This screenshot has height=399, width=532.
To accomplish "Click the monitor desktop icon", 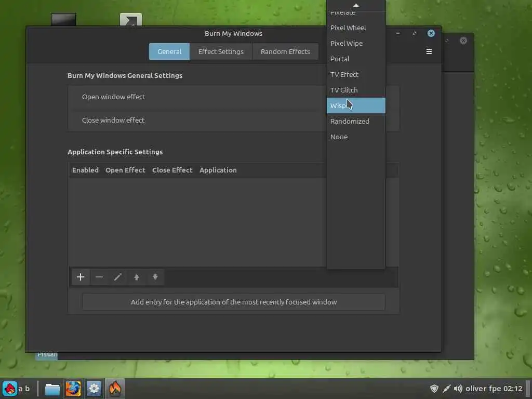I will tap(63, 19).
